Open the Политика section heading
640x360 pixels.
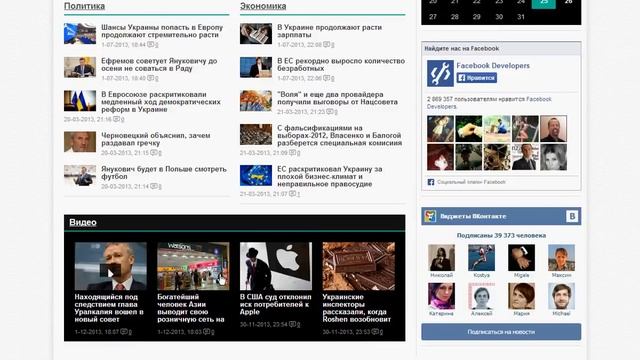pos(84,6)
